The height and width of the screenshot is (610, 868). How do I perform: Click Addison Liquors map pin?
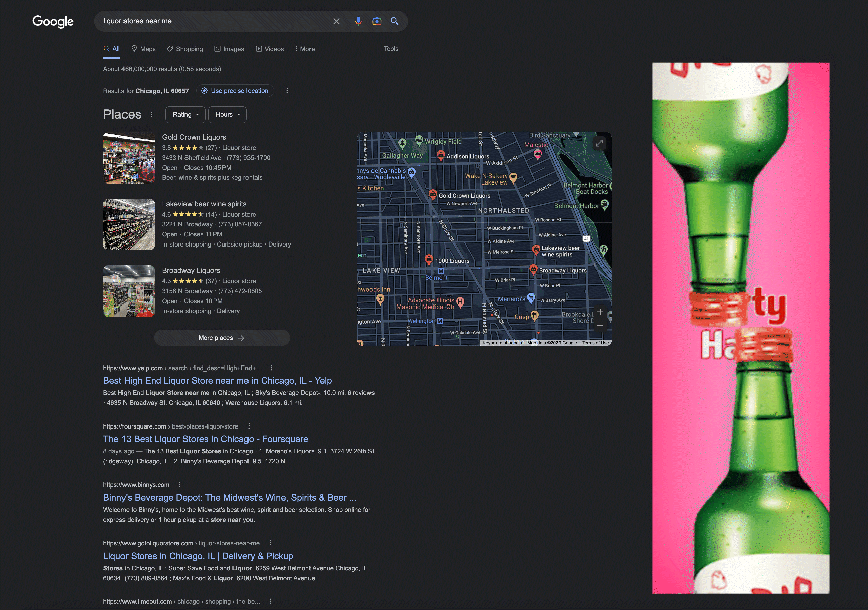[x=441, y=155]
